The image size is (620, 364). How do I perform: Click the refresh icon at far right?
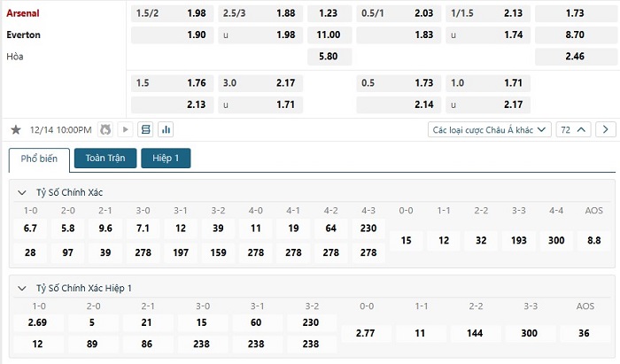[x=606, y=129]
